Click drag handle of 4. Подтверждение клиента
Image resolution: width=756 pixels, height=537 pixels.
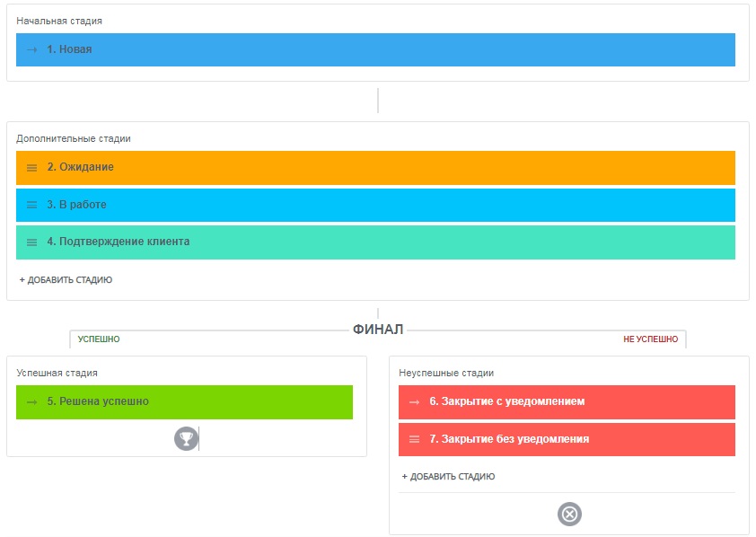[31, 242]
